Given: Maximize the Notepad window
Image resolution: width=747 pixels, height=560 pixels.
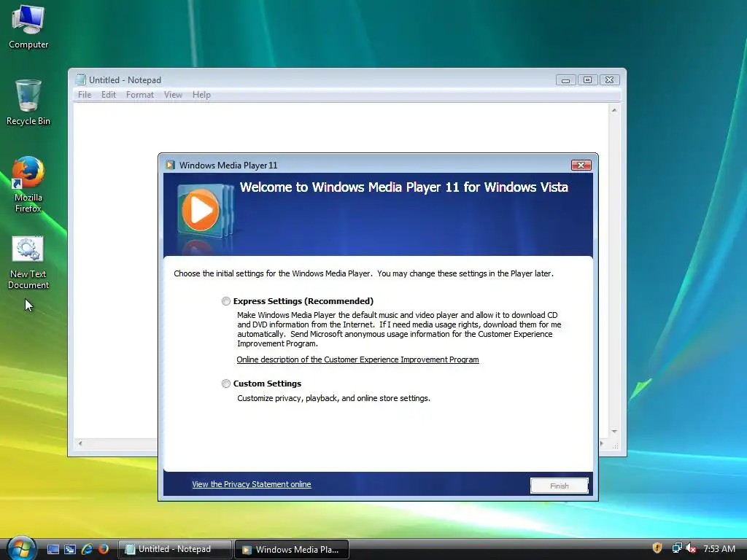Looking at the screenshot, I should point(587,80).
